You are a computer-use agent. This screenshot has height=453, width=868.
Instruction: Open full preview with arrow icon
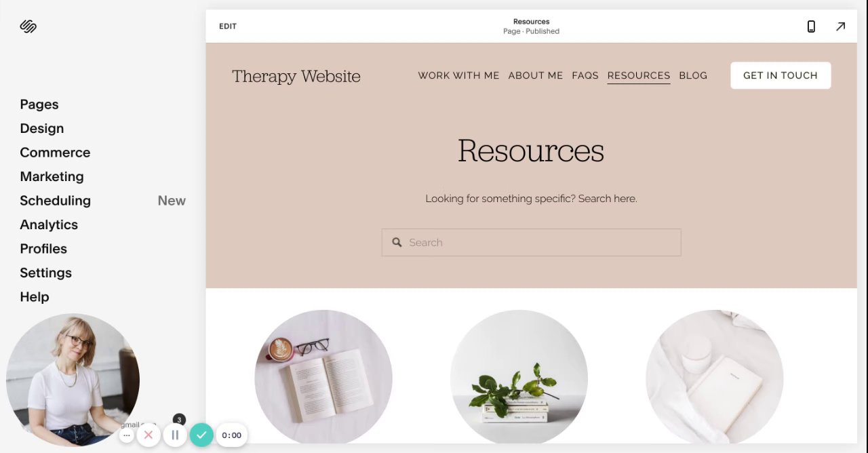pos(841,26)
